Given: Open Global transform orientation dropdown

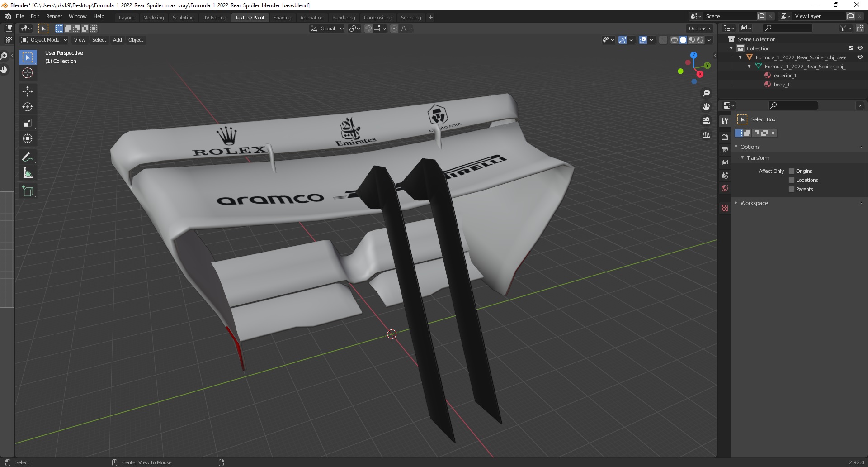Looking at the screenshot, I should pos(327,29).
